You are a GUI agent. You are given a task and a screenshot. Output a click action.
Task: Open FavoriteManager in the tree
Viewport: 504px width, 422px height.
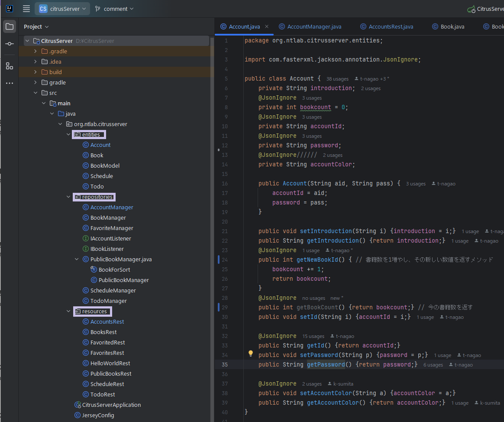click(x=112, y=228)
